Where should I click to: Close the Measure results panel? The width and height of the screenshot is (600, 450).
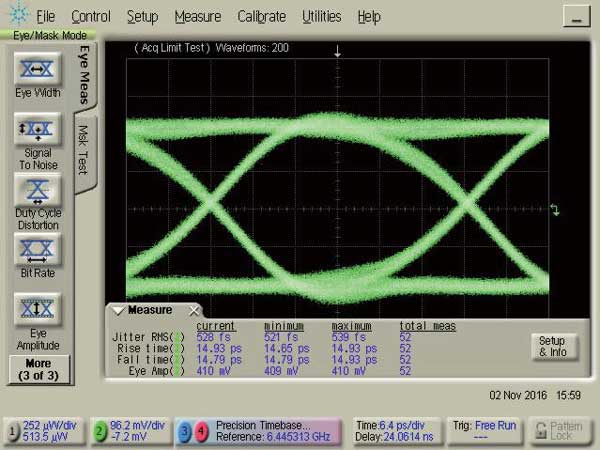194,310
